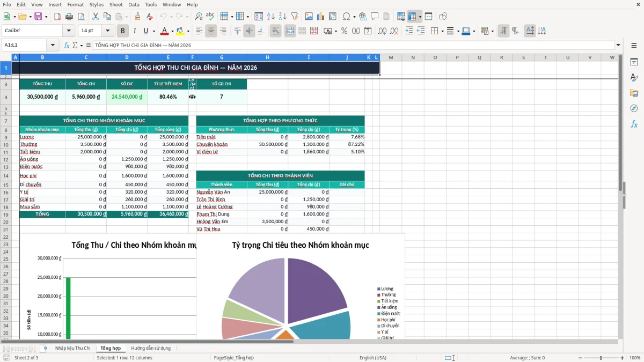Open Freeze Rows and Columns dropdown
644x362 pixels.
click(x=420, y=17)
